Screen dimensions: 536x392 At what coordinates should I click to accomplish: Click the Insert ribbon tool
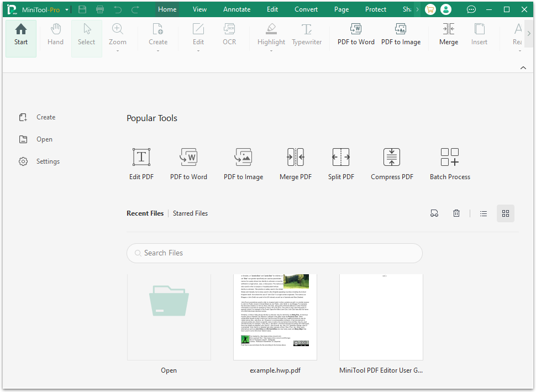click(x=479, y=34)
